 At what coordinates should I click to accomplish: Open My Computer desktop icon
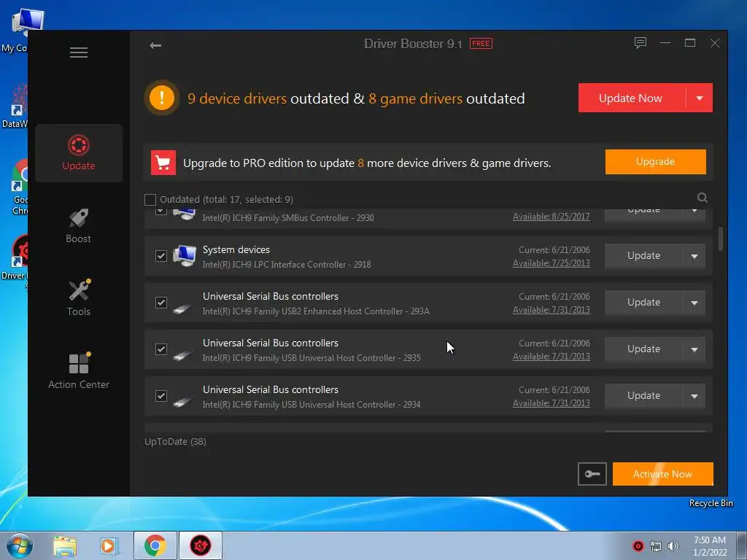pyautogui.click(x=21, y=28)
